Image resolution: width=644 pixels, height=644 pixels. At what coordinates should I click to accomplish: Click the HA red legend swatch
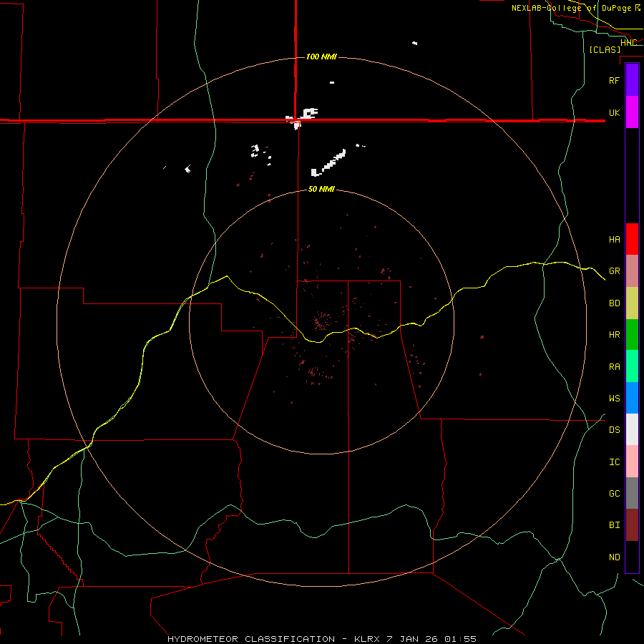[632, 239]
